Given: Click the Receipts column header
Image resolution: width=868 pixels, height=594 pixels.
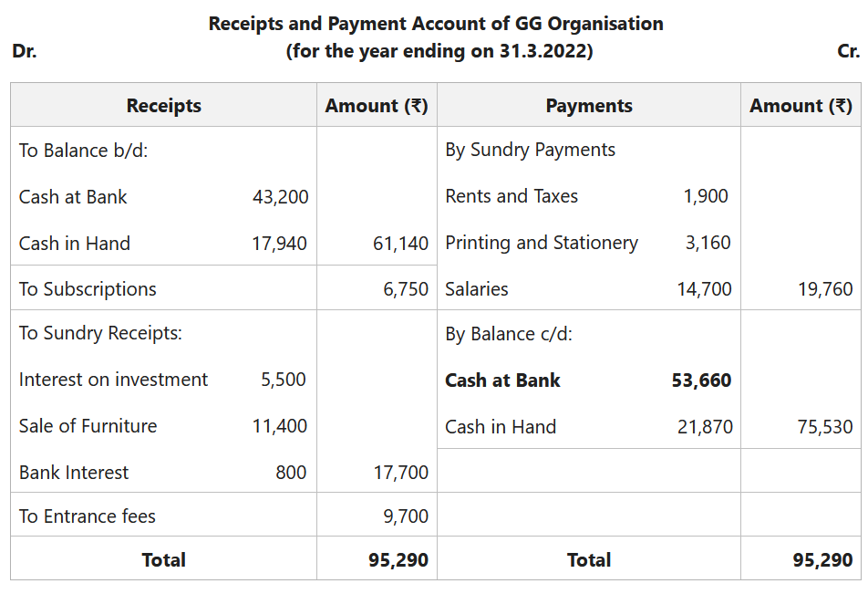Looking at the screenshot, I should (x=163, y=106).
